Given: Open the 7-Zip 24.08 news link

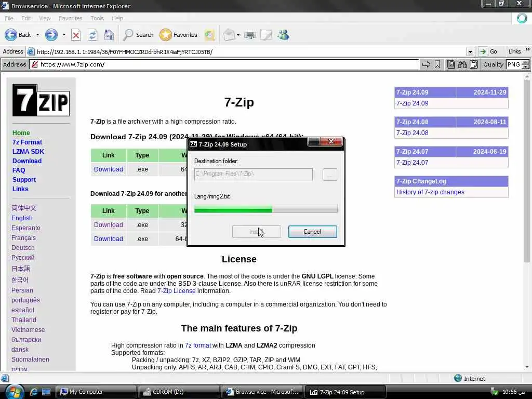Looking at the screenshot, I should [x=412, y=133].
